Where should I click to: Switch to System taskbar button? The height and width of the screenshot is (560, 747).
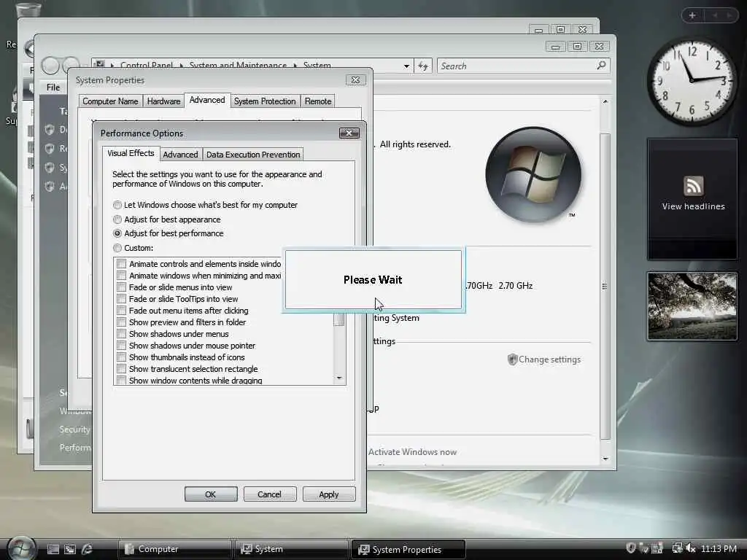click(291, 549)
